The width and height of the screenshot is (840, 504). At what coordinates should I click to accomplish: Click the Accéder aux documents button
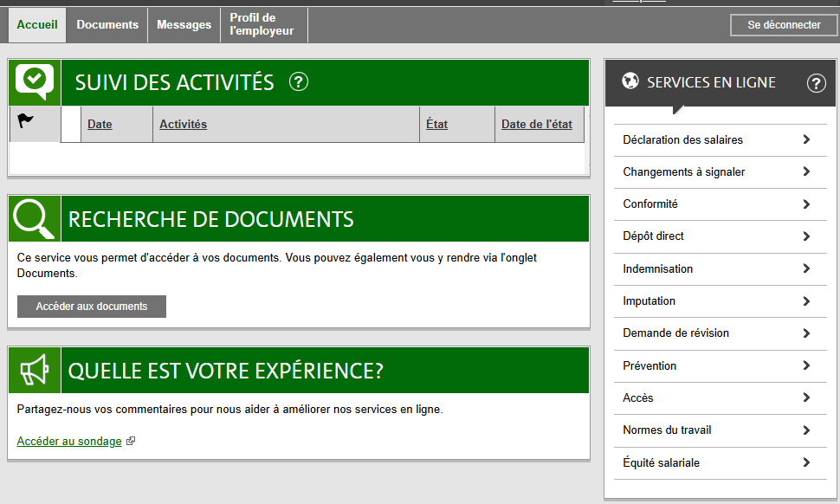pyautogui.click(x=92, y=307)
